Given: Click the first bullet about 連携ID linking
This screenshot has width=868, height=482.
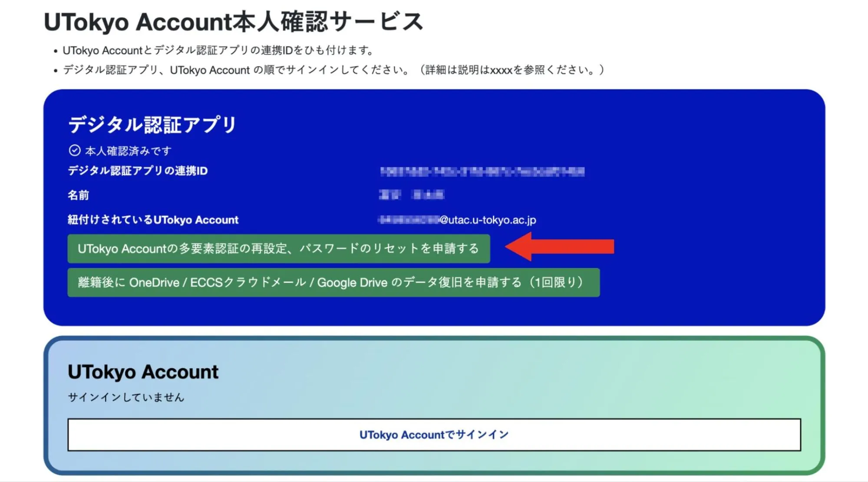Looking at the screenshot, I should tap(217, 50).
